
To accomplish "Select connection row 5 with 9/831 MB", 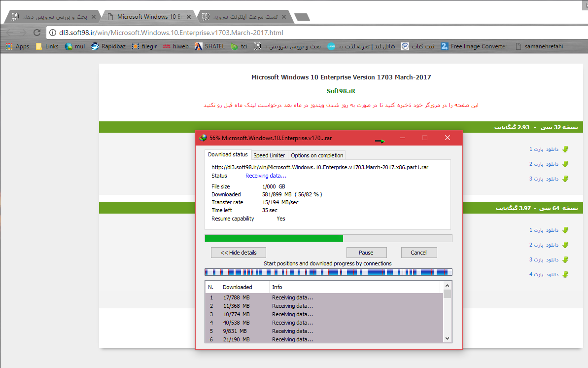I will click(x=324, y=331).
